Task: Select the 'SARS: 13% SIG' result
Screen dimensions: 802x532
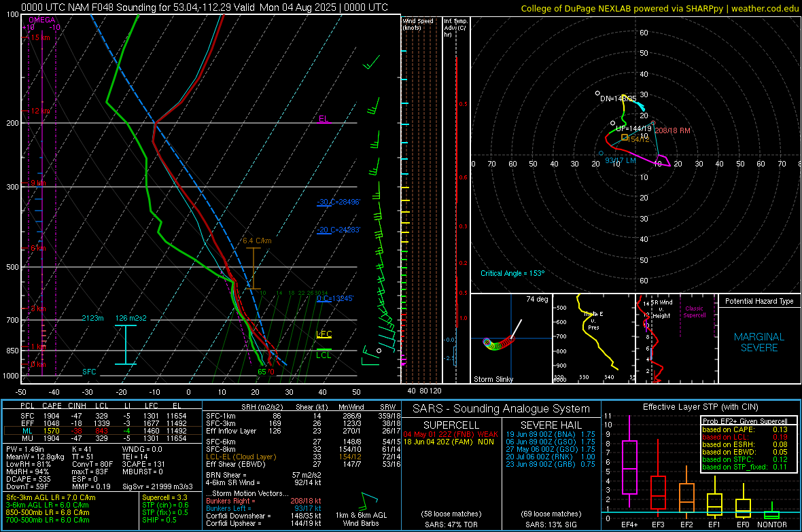Action: point(551,525)
